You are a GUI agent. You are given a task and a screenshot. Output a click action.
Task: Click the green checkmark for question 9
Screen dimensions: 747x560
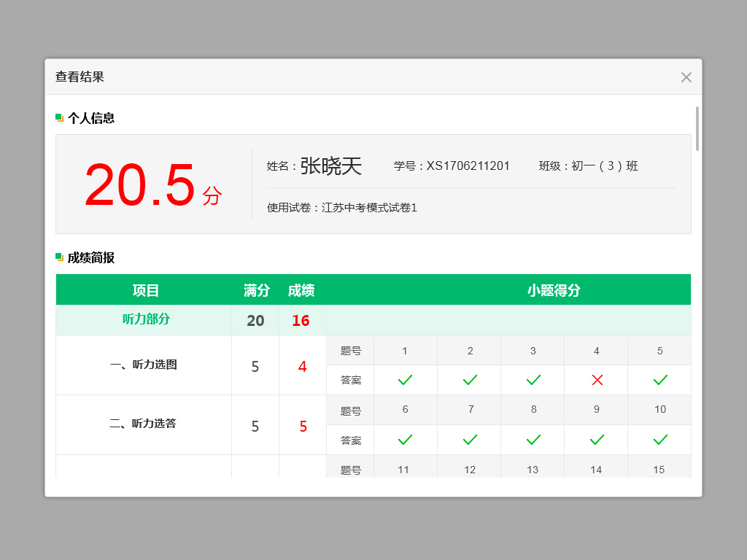click(x=597, y=440)
